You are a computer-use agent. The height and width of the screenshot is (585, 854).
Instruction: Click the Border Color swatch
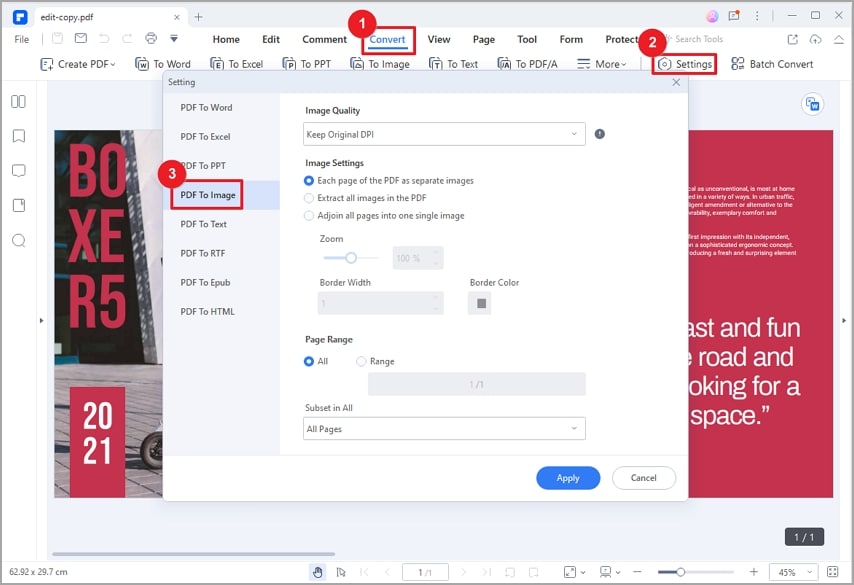coord(480,303)
